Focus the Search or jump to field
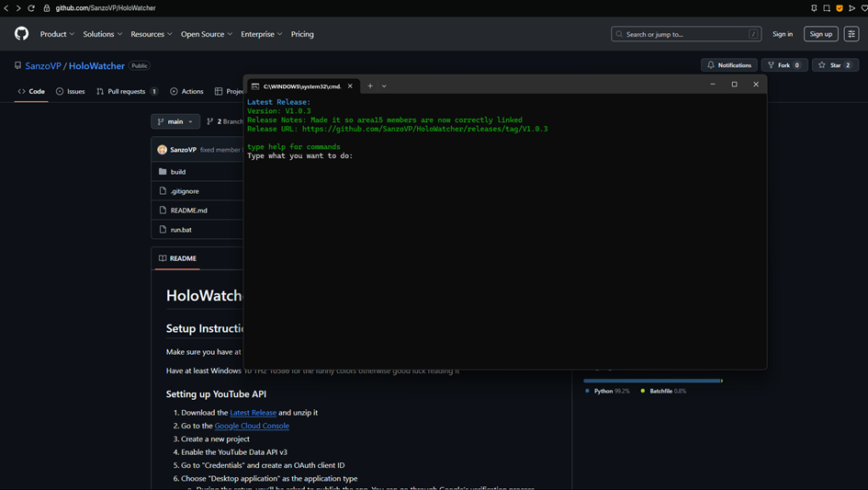The width and height of the screenshot is (868, 490). pos(685,34)
